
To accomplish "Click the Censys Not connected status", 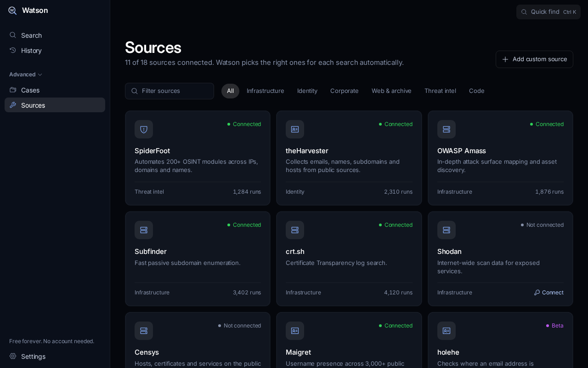I will [x=239, y=326].
